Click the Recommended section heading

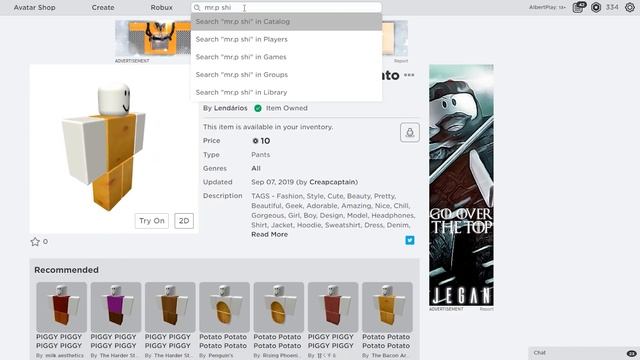[x=67, y=270]
